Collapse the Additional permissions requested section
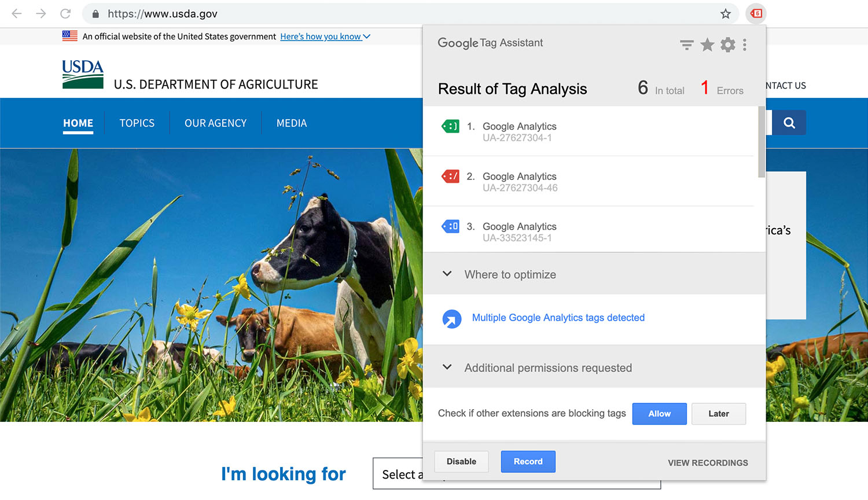868x500 pixels. pyautogui.click(x=447, y=367)
